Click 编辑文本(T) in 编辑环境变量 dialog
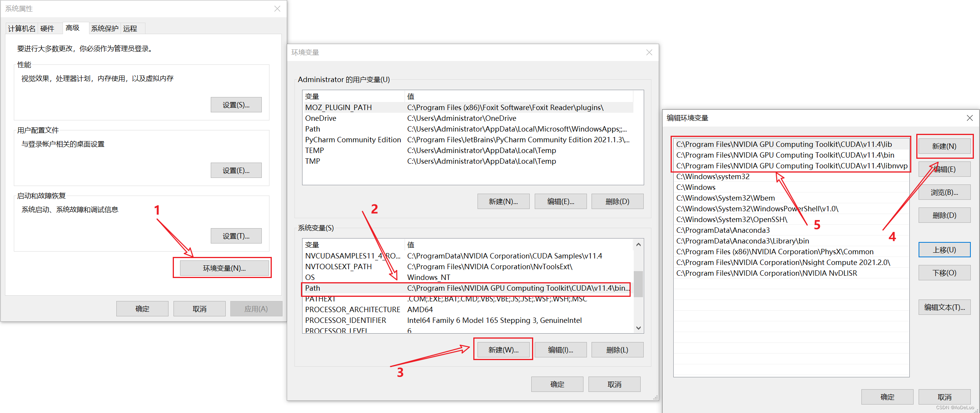Viewport: 980px width, 413px height. 944,307
